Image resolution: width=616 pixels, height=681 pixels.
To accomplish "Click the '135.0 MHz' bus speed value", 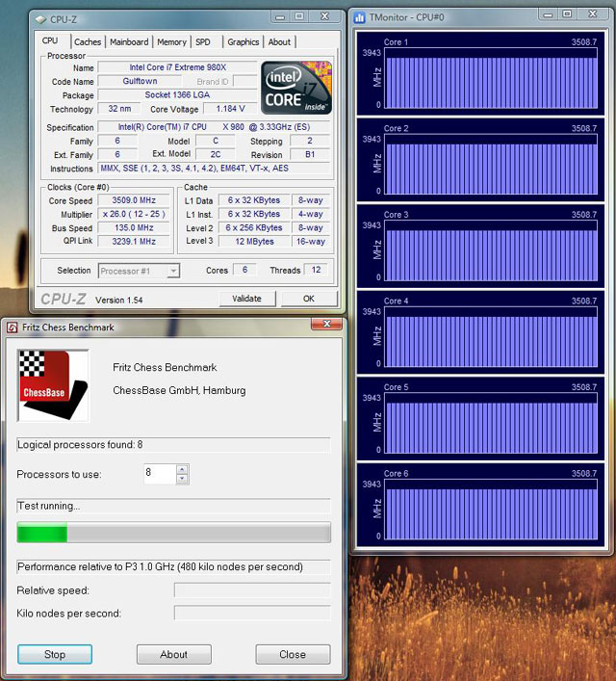I will pyautogui.click(x=134, y=227).
